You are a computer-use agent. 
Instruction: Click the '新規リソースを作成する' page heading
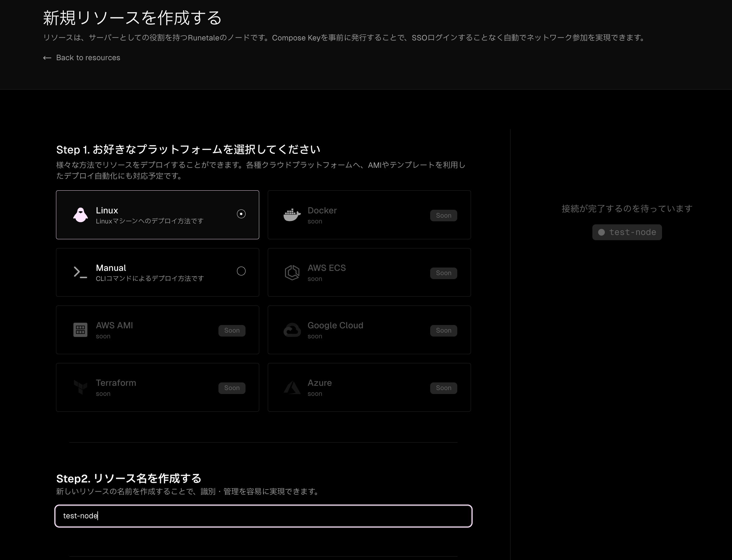[132, 18]
